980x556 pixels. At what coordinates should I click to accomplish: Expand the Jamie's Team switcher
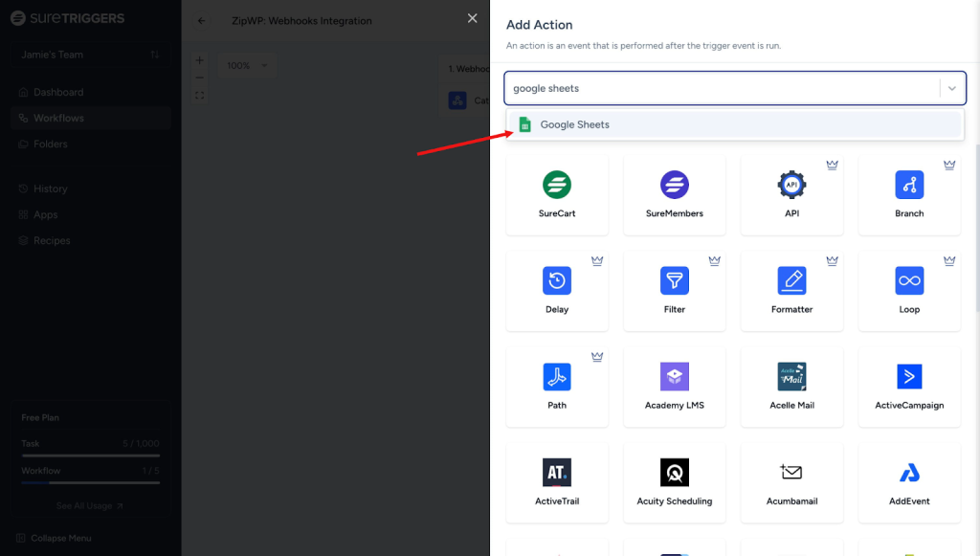click(91, 55)
